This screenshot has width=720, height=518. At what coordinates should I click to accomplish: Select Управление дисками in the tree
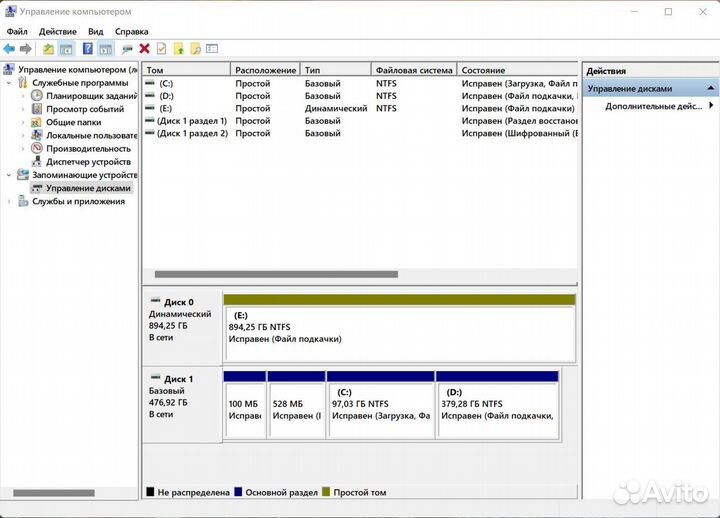coord(87,187)
